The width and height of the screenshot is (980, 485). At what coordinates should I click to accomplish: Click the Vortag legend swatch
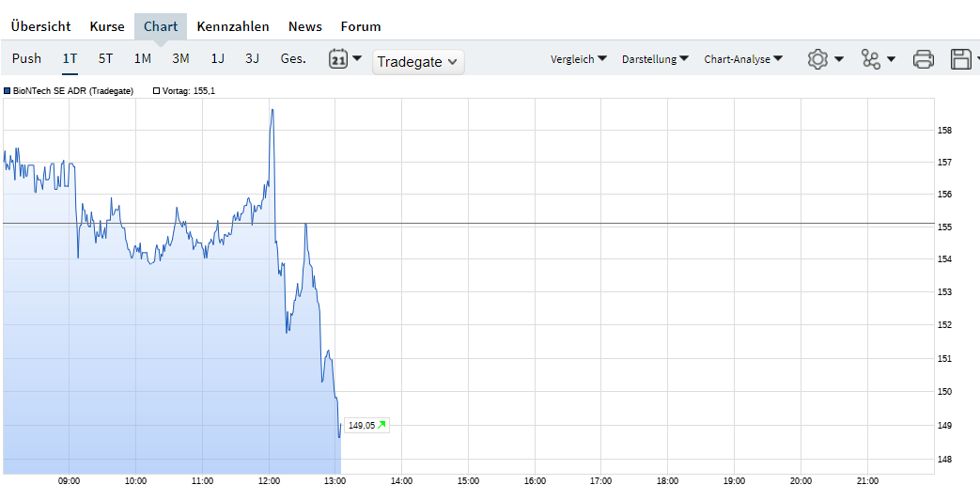(156, 90)
